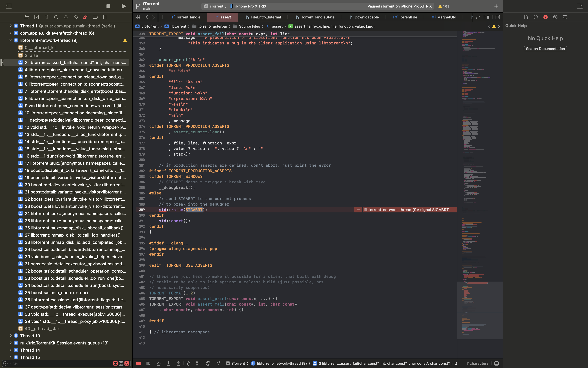Collapse the libtorrent-network-thread stack trace
The width and height of the screenshot is (588, 368).
(10, 40)
